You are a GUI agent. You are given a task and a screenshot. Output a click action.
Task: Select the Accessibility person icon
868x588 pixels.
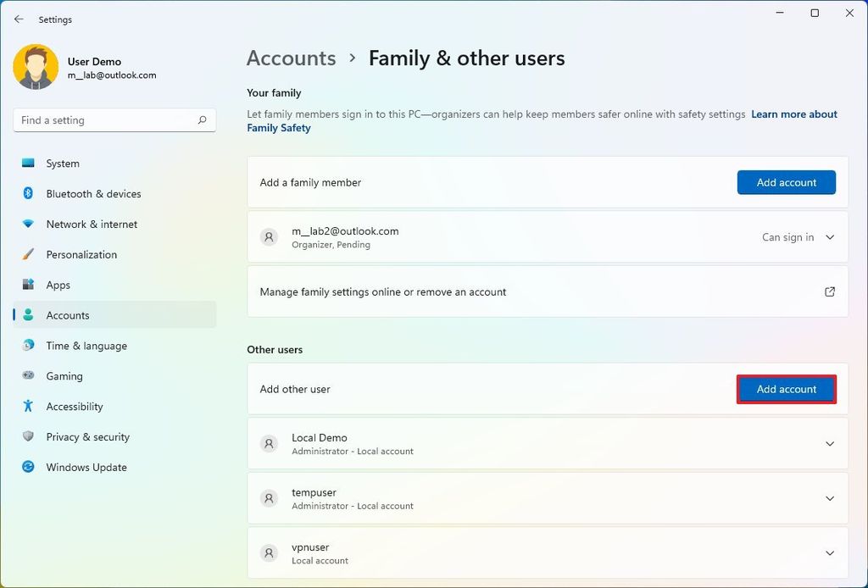(28, 406)
